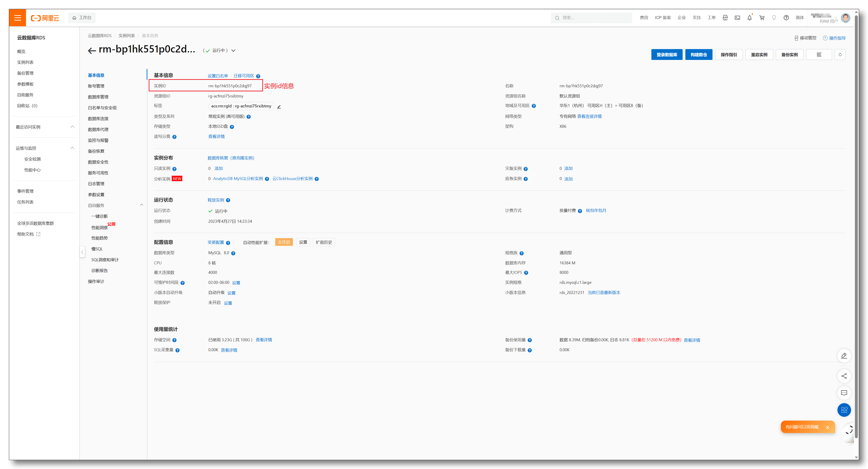Viewport: 868px width, 469px height.
Task: Open the orange hamburger menu
Action: click(17, 18)
